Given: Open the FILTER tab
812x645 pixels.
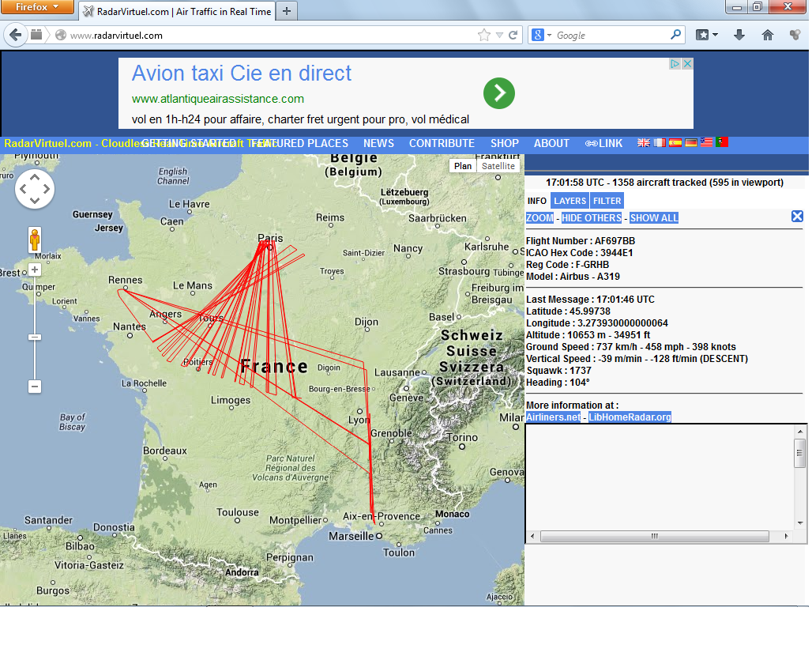Looking at the screenshot, I should tap(607, 201).
